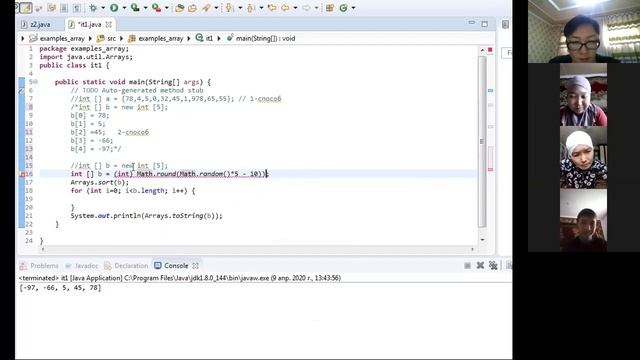Click Remove Launch X icon in Console
Screen dimensions: 640x360
click(480, 266)
